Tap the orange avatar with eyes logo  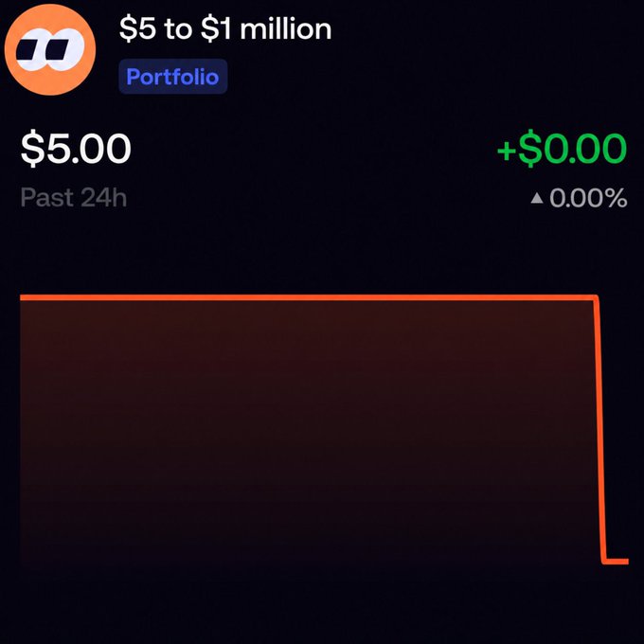[x=50, y=49]
